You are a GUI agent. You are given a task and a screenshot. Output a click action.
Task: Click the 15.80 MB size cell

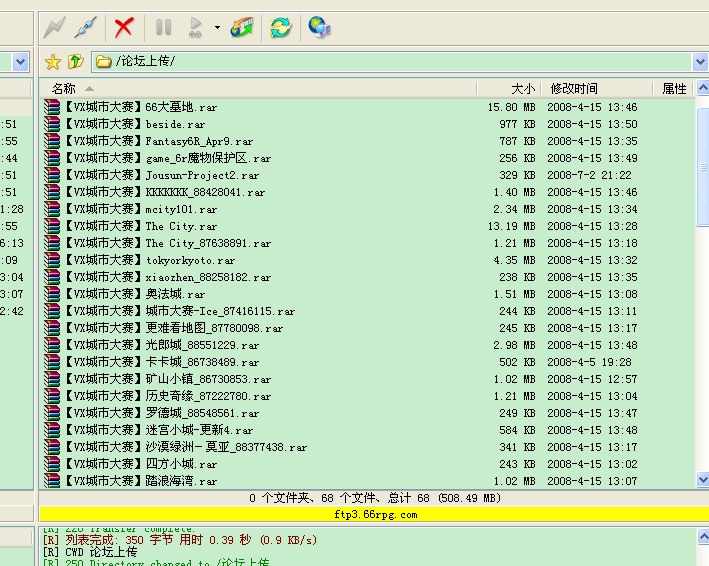(511, 107)
